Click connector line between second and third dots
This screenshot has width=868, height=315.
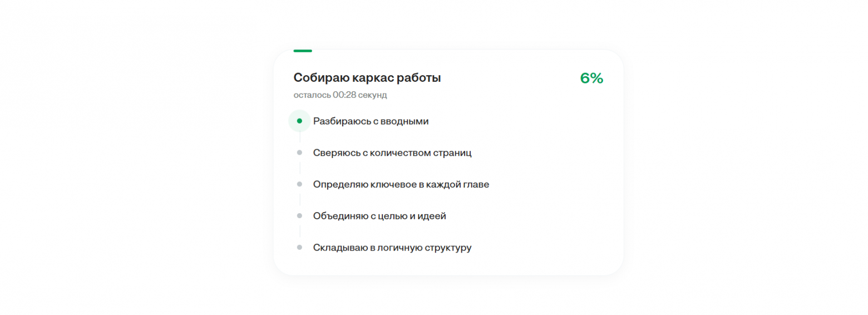(300, 168)
